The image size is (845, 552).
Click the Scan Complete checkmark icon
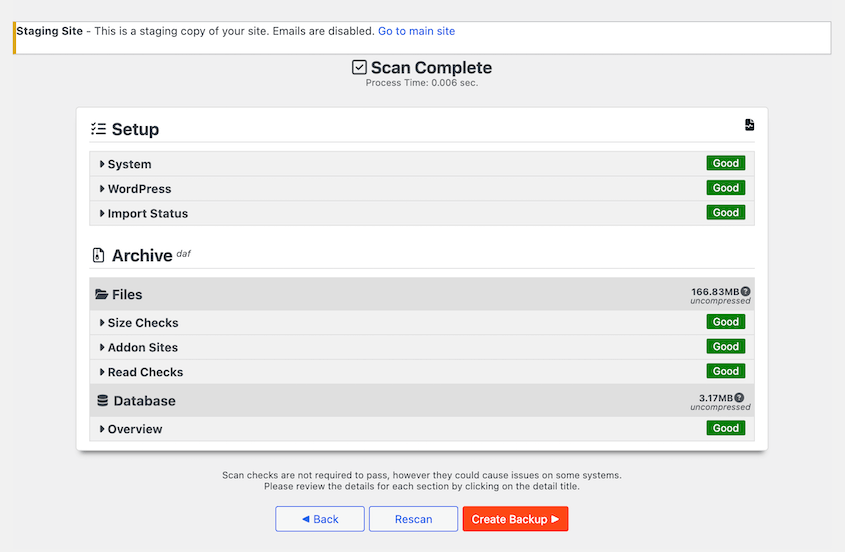(359, 68)
